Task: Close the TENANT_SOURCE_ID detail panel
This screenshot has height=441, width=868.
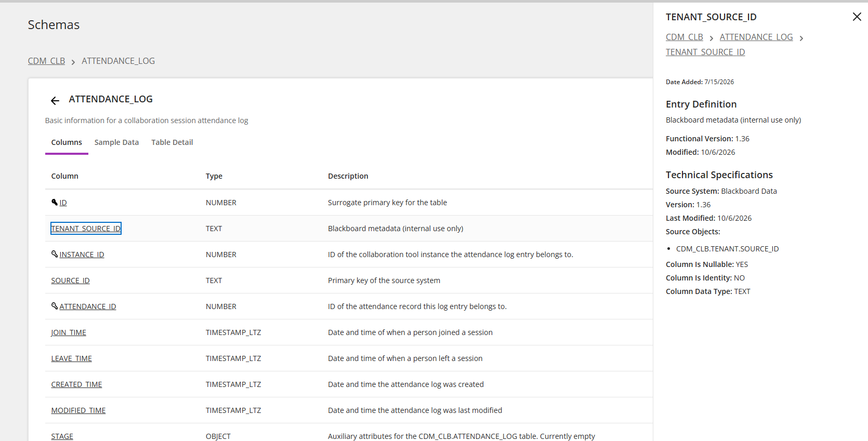Action: click(x=857, y=17)
